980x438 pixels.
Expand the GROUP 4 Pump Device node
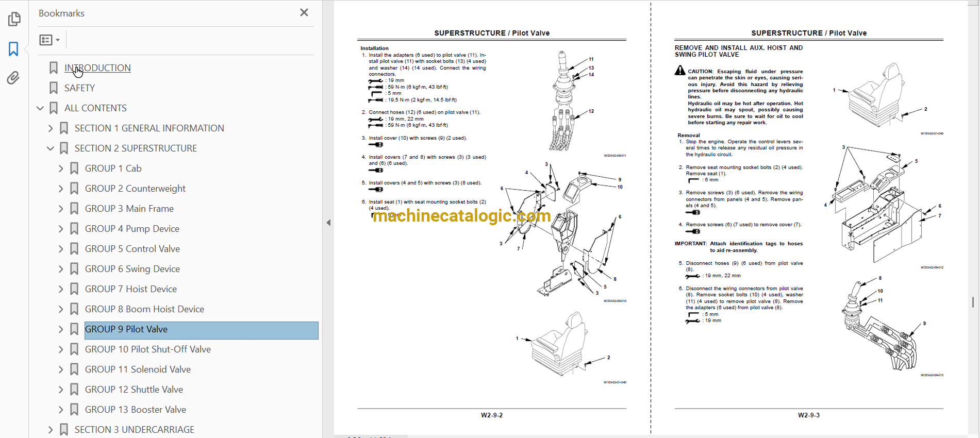pyautogui.click(x=61, y=229)
